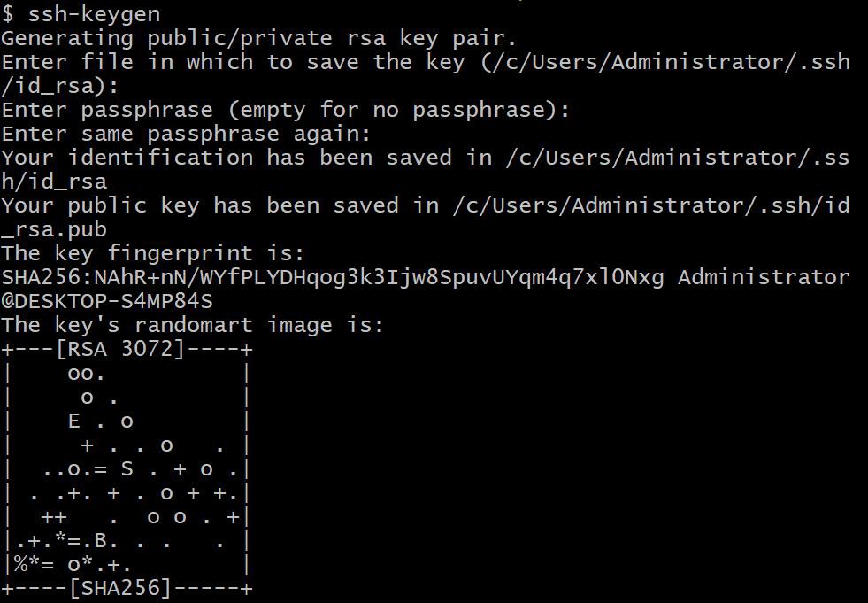Click the "Generating public/private rsa key pair" line
Screen dimensions: 868x603
click(x=258, y=38)
